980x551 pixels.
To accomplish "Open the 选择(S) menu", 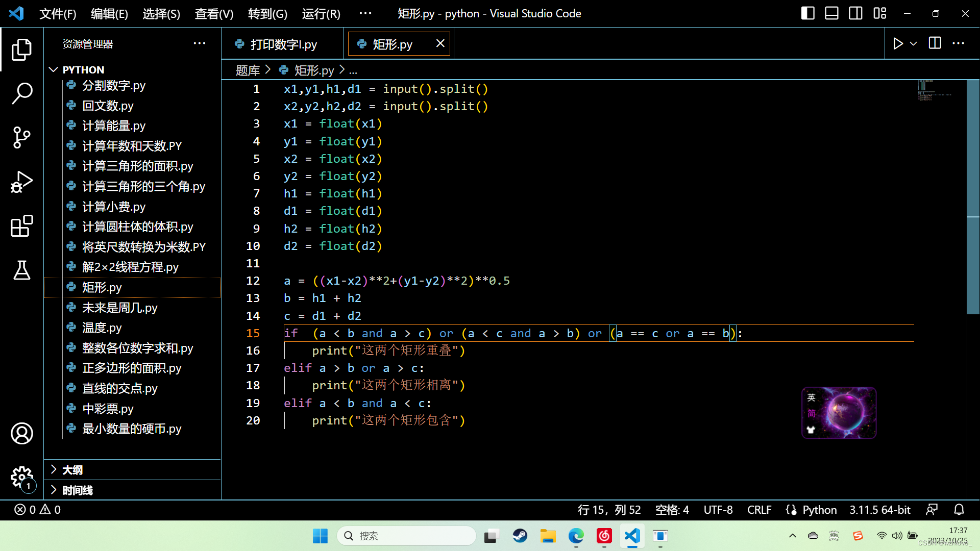I will pyautogui.click(x=161, y=14).
